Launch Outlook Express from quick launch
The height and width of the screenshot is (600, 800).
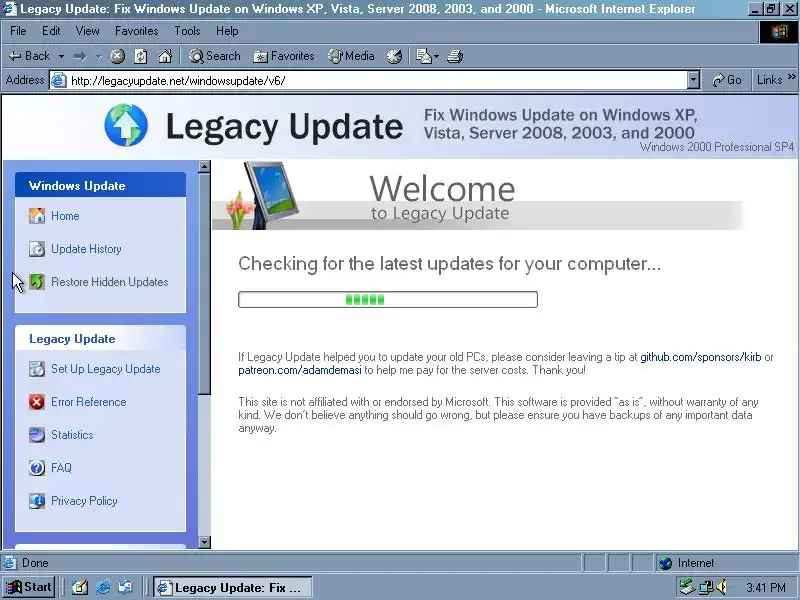126,588
